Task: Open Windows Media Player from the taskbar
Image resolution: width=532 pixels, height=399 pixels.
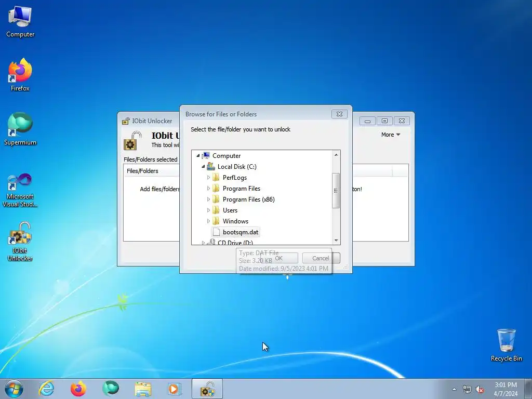Action: coord(175,389)
